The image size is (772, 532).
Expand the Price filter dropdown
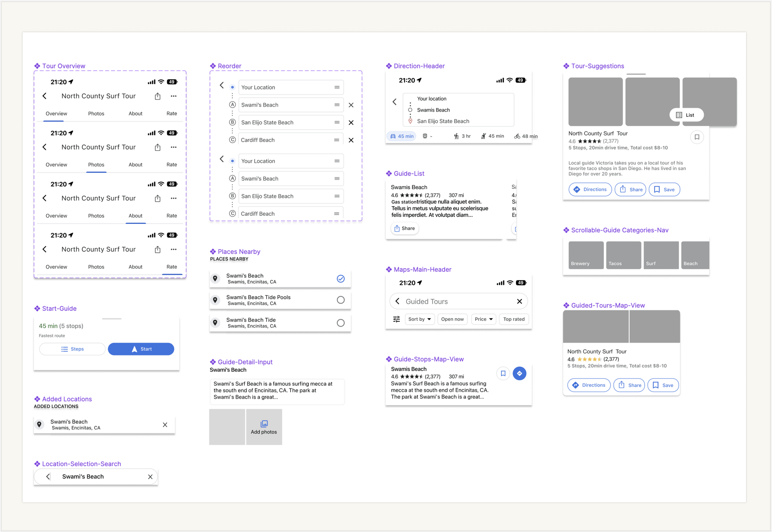[x=484, y=319]
